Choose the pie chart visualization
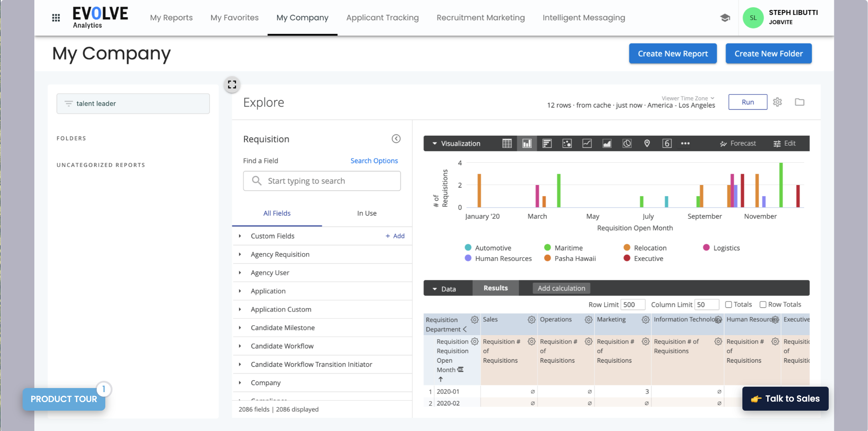The width and height of the screenshot is (868, 431). tap(626, 143)
